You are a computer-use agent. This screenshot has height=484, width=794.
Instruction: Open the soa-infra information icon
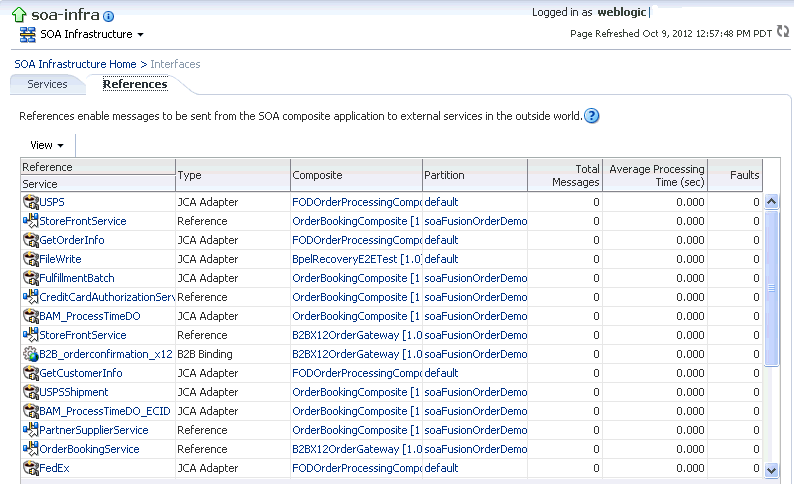[108, 17]
